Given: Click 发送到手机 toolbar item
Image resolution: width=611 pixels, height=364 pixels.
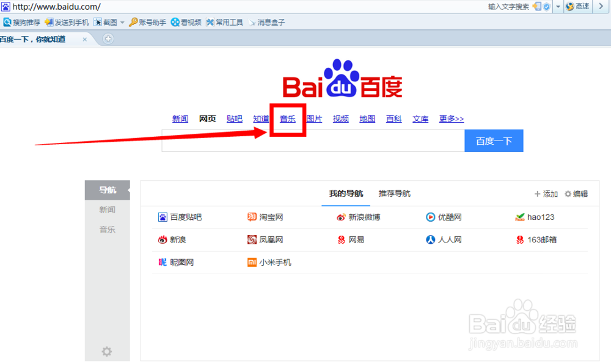Looking at the screenshot, I should (67, 22).
